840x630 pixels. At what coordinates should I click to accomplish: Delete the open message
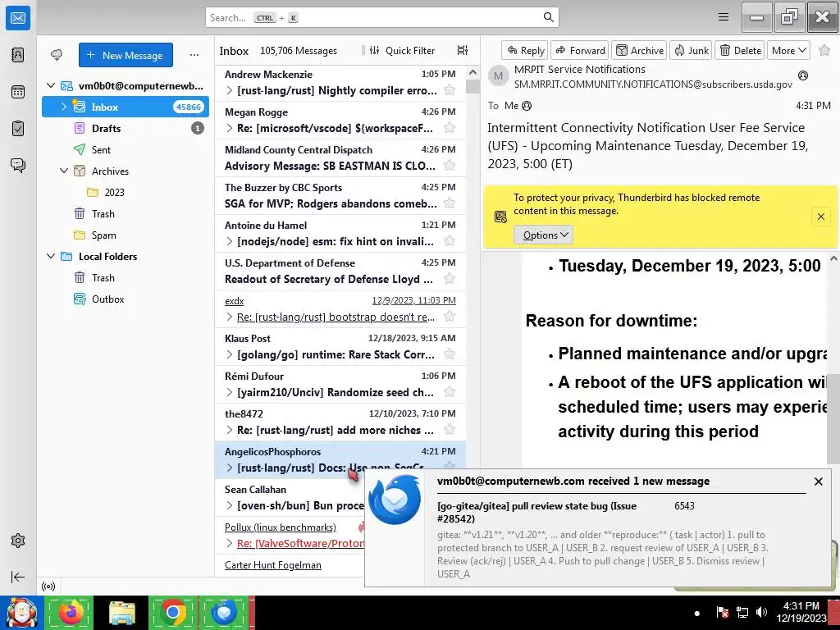tap(741, 50)
